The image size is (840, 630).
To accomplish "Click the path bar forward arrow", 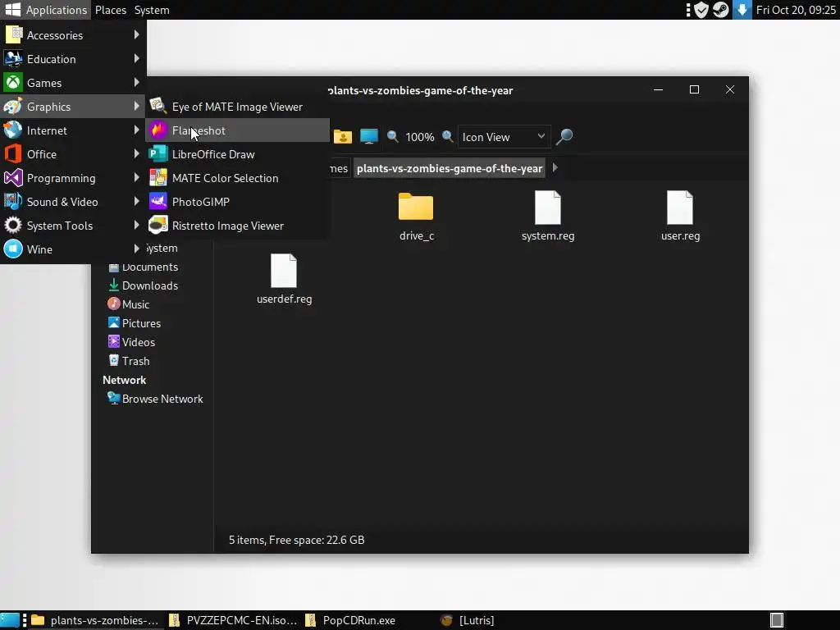I will coord(555,167).
